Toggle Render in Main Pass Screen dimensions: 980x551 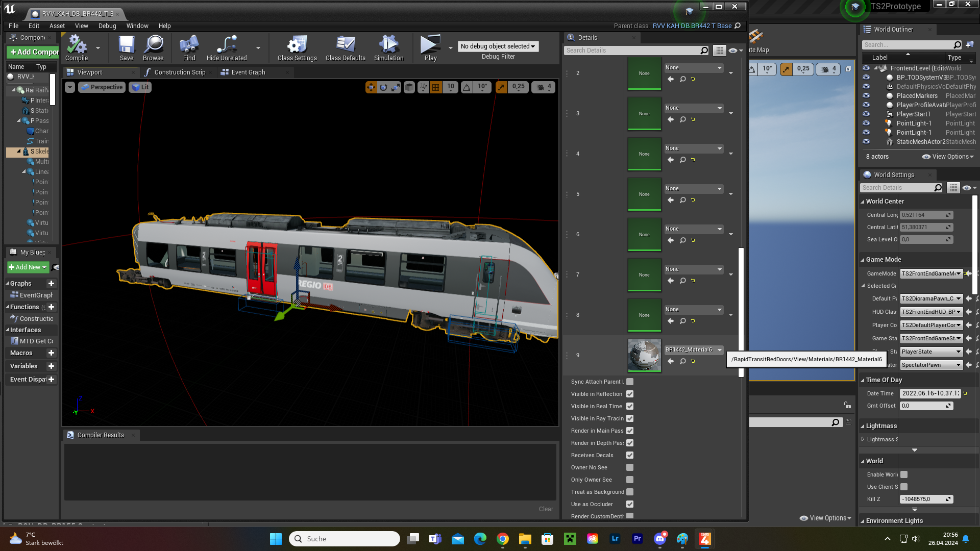pos(630,431)
